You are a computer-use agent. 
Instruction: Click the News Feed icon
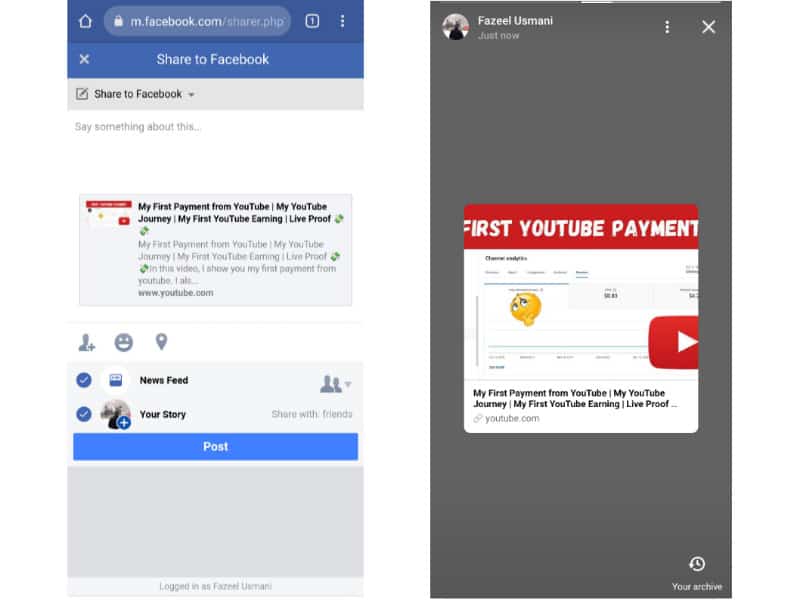coord(116,380)
